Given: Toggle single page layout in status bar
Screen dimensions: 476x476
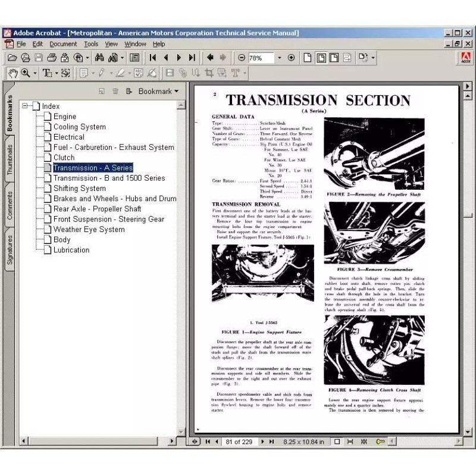Looking at the screenshot, I should pos(337,441).
